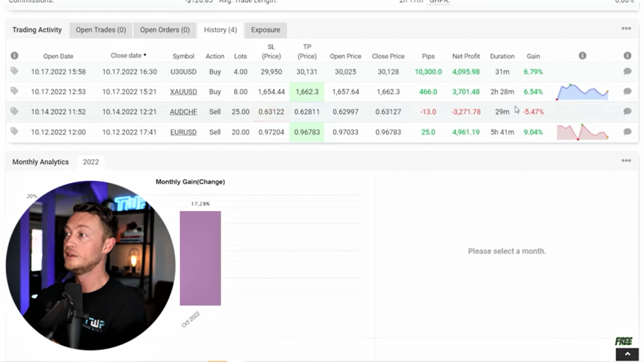The height and width of the screenshot is (362, 644).
Task: Switch to the Open Orders (0) tab
Action: 165,30
